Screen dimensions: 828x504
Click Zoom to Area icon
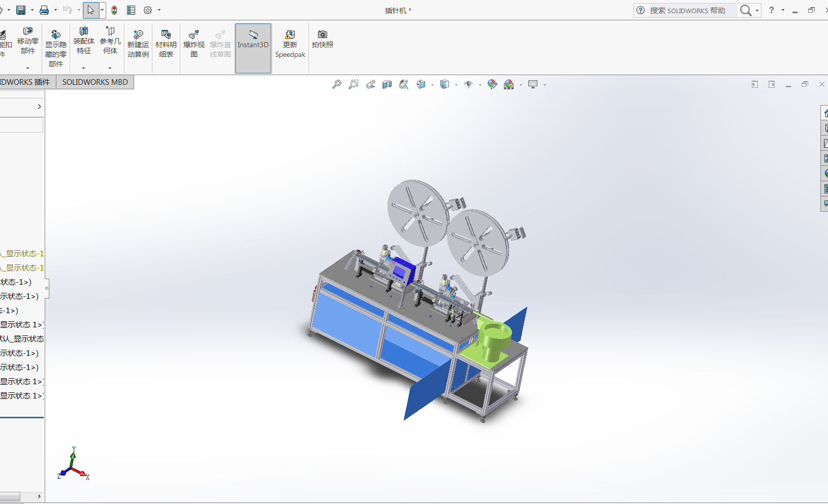(x=354, y=85)
